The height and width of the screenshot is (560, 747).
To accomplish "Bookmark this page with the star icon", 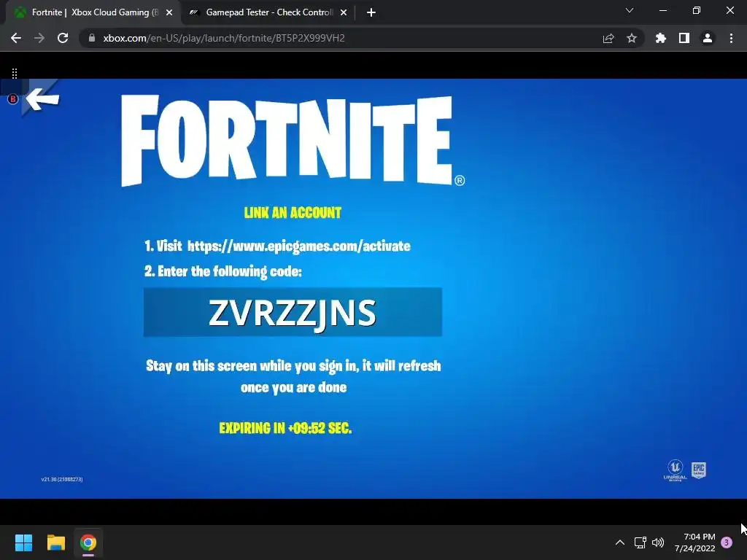I will pyautogui.click(x=632, y=38).
